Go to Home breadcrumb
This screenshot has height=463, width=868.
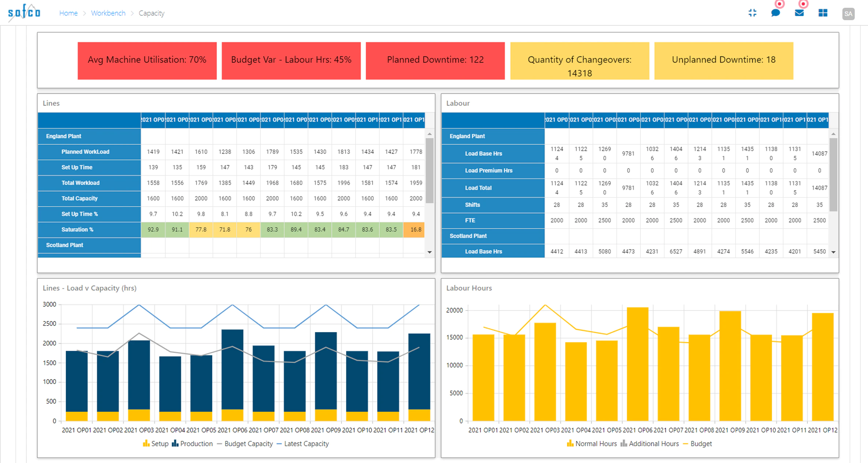click(x=68, y=13)
